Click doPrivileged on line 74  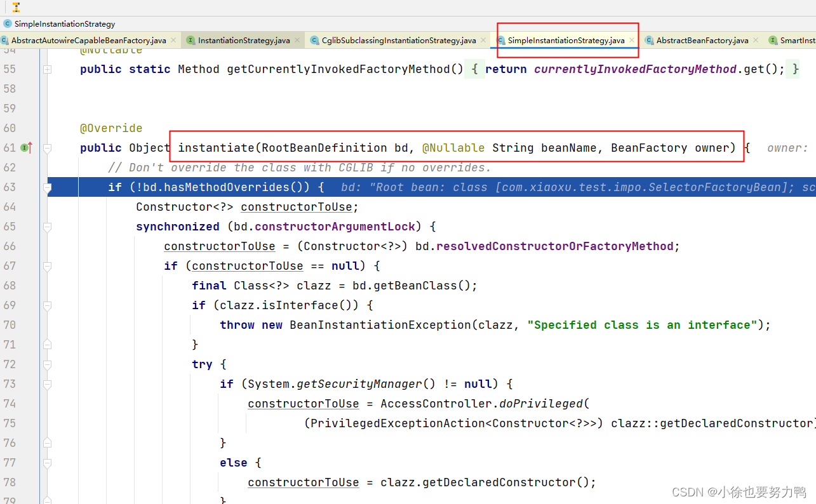tap(541, 404)
